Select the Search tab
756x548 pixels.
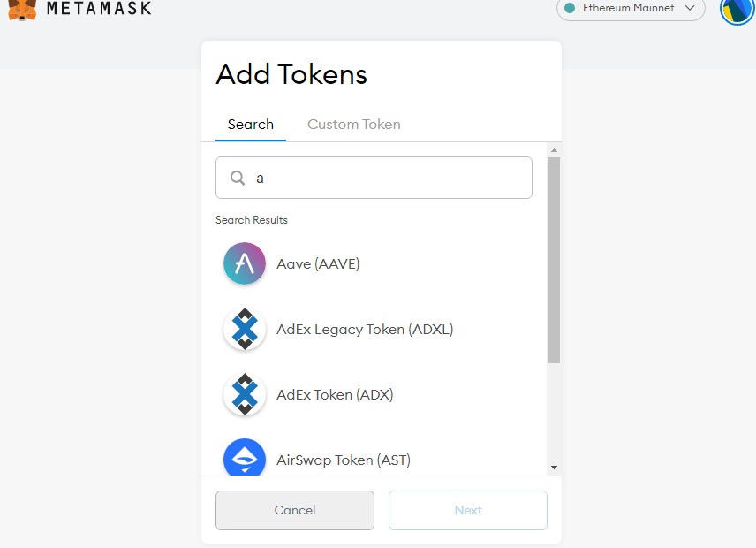pyautogui.click(x=251, y=125)
